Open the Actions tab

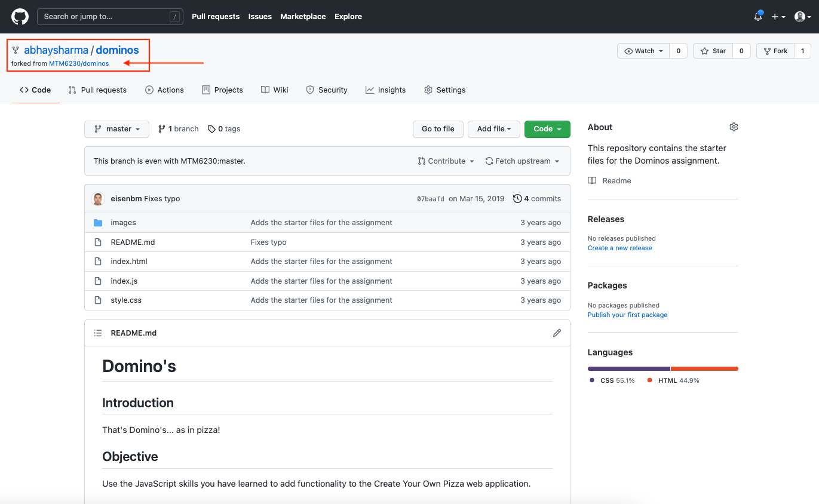[x=164, y=90]
